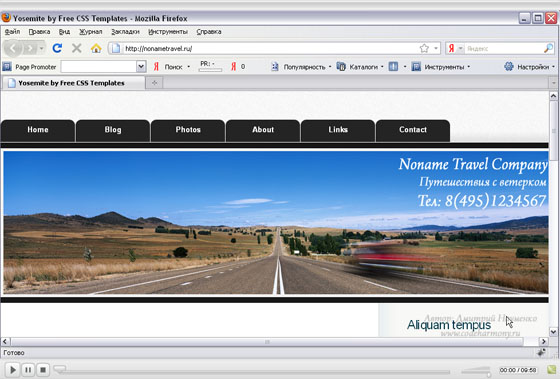
Task: Click the Photos navigation link
Action: [x=188, y=130]
